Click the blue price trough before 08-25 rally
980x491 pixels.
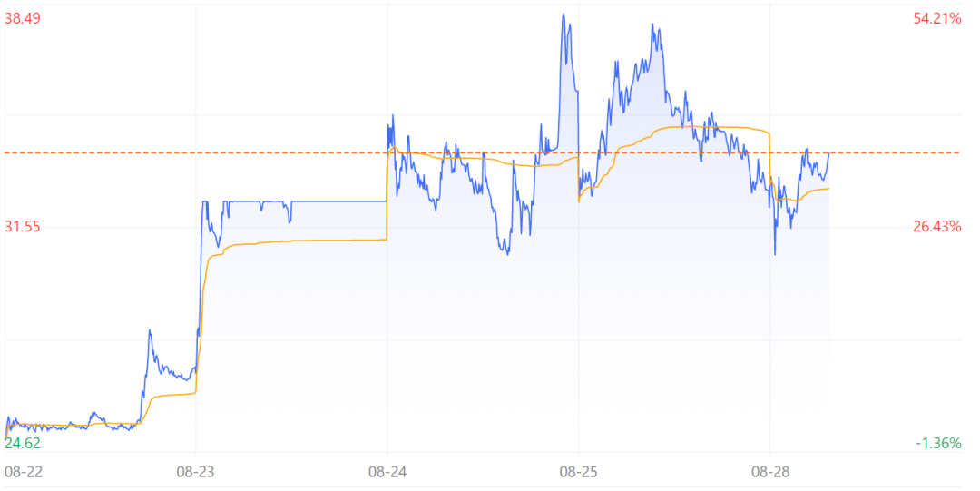point(507,253)
